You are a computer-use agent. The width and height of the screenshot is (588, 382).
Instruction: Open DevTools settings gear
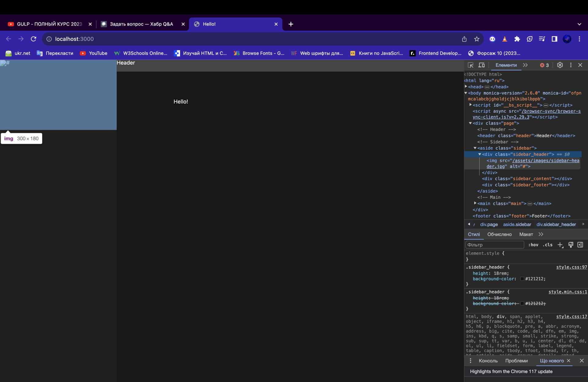560,65
